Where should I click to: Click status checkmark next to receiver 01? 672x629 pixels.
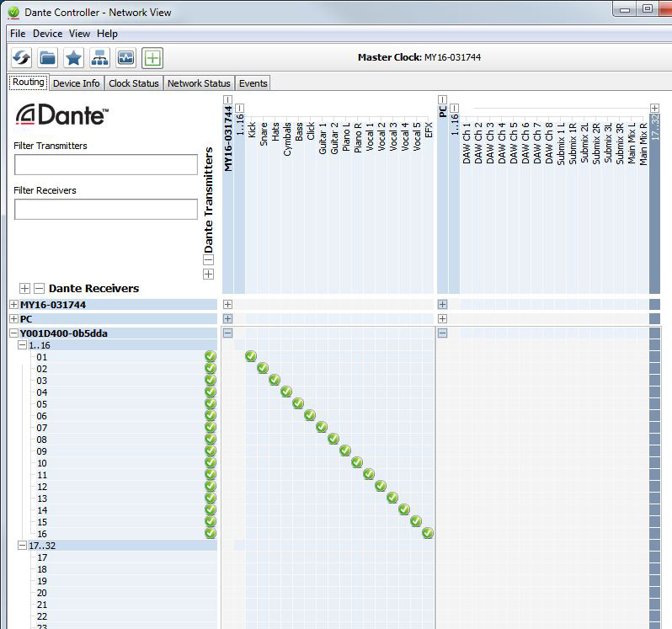pyautogui.click(x=211, y=356)
